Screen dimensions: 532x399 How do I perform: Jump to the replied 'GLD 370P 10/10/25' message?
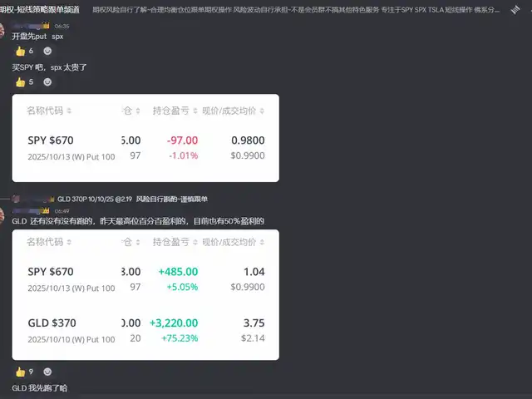click(x=131, y=199)
